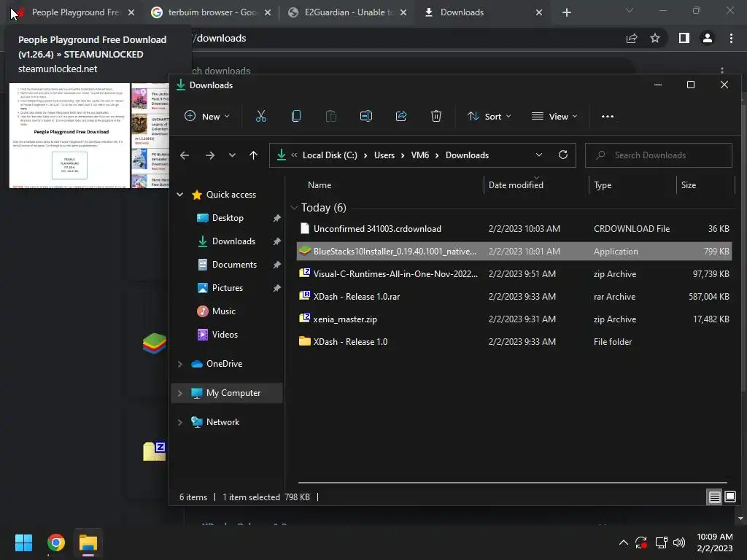Viewport: 747px width, 560px height.
Task: Collapse the Quick access tree node
Action: pyautogui.click(x=180, y=194)
